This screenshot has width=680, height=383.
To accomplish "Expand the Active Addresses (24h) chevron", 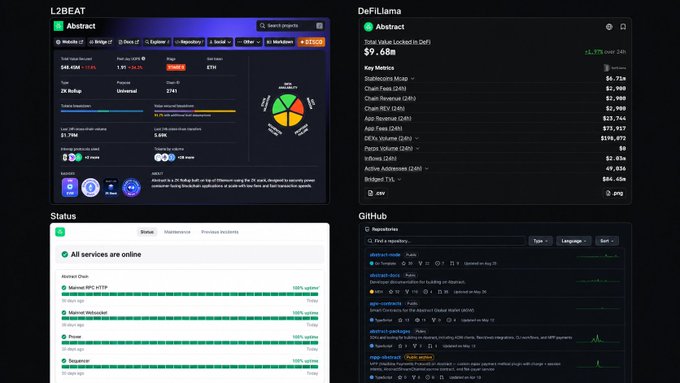I will (x=427, y=169).
